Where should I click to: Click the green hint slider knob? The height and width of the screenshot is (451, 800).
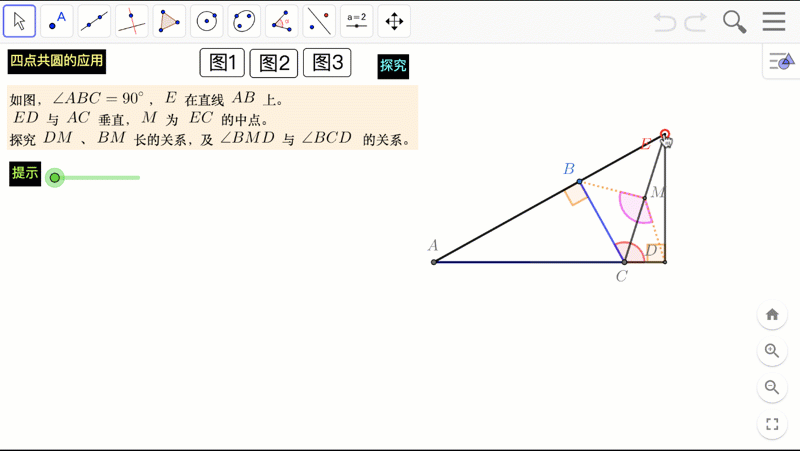(x=55, y=178)
